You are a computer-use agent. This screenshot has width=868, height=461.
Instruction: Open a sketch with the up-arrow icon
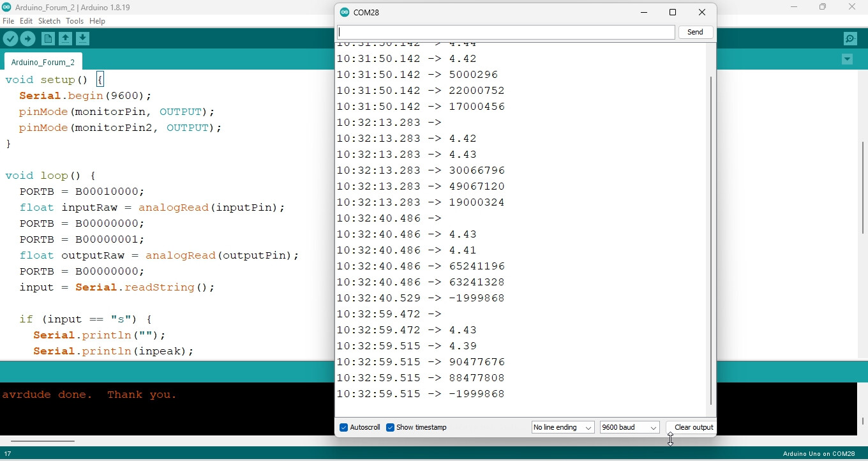point(66,38)
